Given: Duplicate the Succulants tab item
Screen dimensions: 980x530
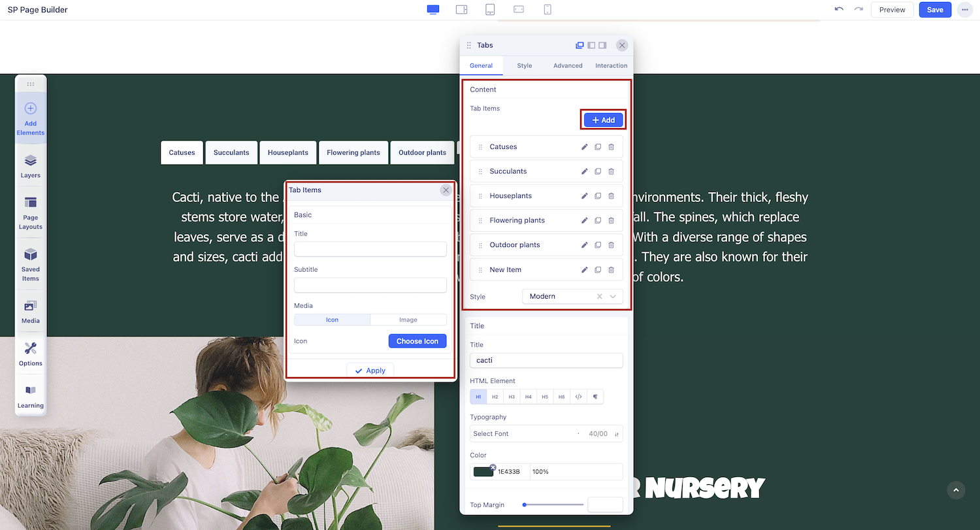Looking at the screenshot, I should (x=598, y=171).
